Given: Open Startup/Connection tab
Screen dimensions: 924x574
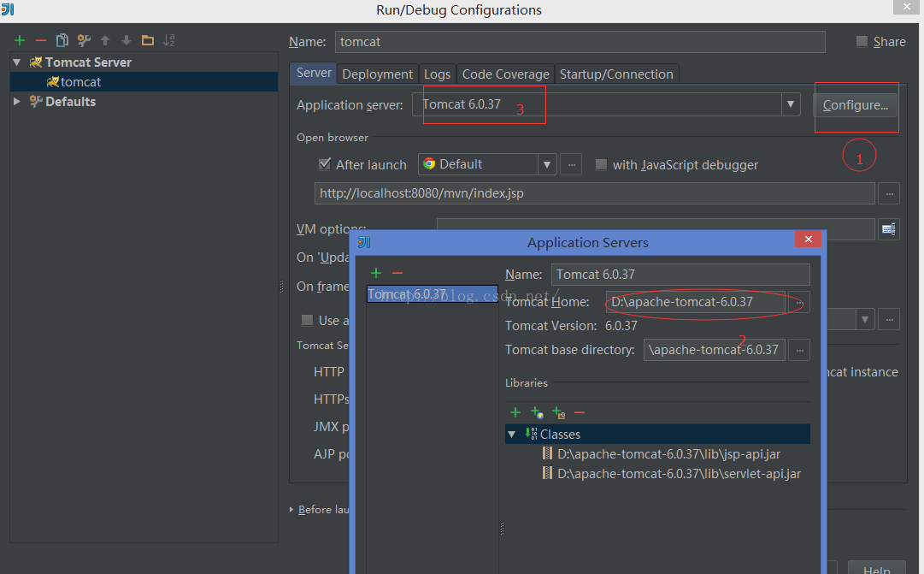Looking at the screenshot, I should click(616, 74).
